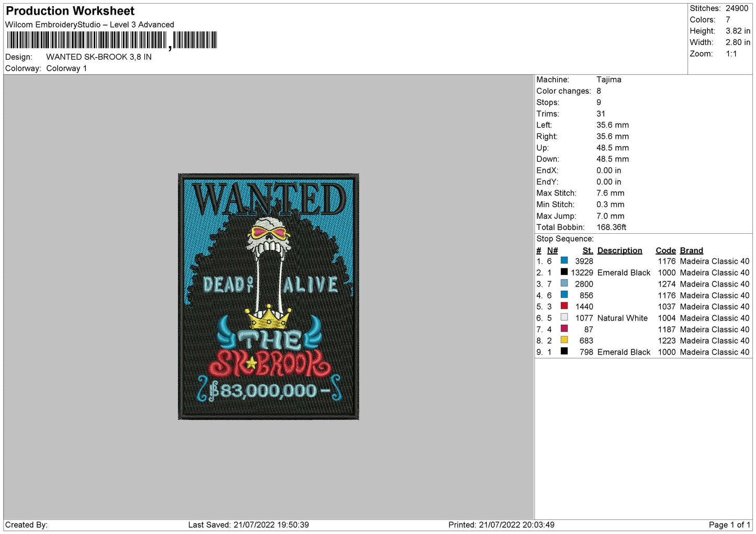Click the barcode under the worksheet title

[112, 40]
